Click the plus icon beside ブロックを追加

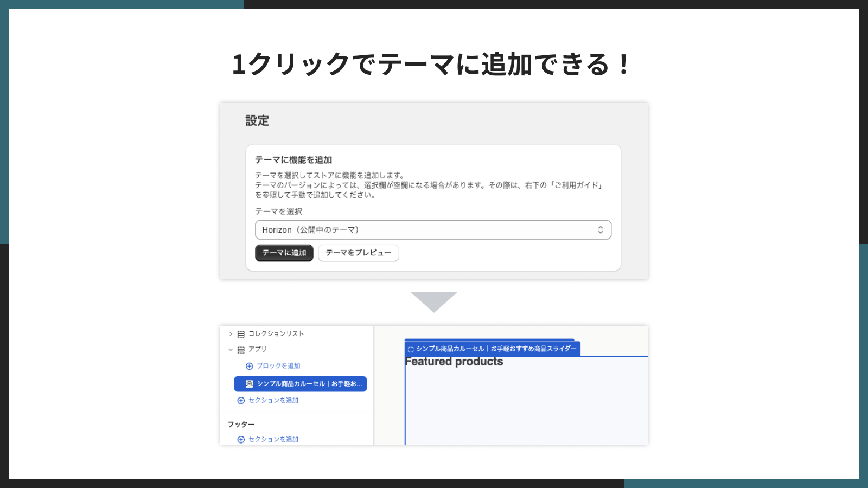[250, 366]
